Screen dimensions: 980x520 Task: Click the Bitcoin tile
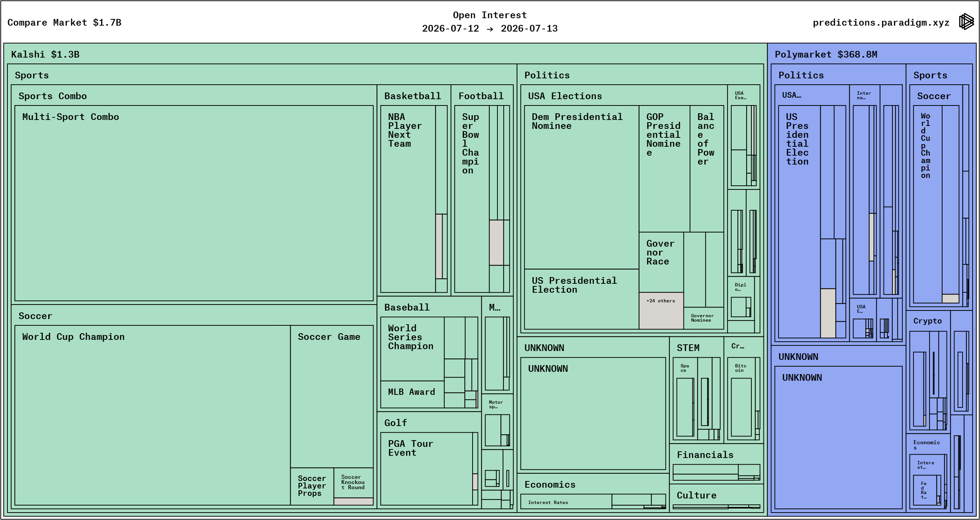pyautogui.click(x=741, y=399)
